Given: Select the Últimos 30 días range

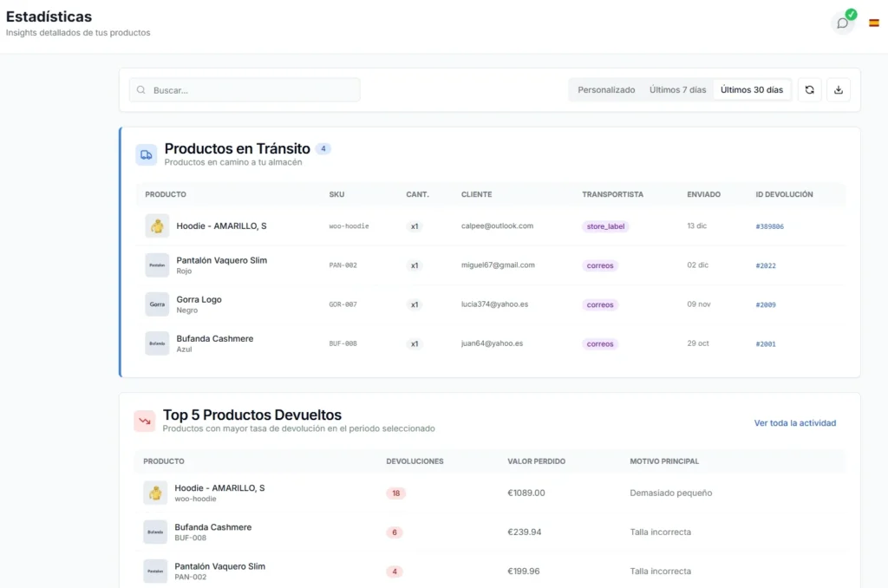Looking at the screenshot, I should coord(751,90).
